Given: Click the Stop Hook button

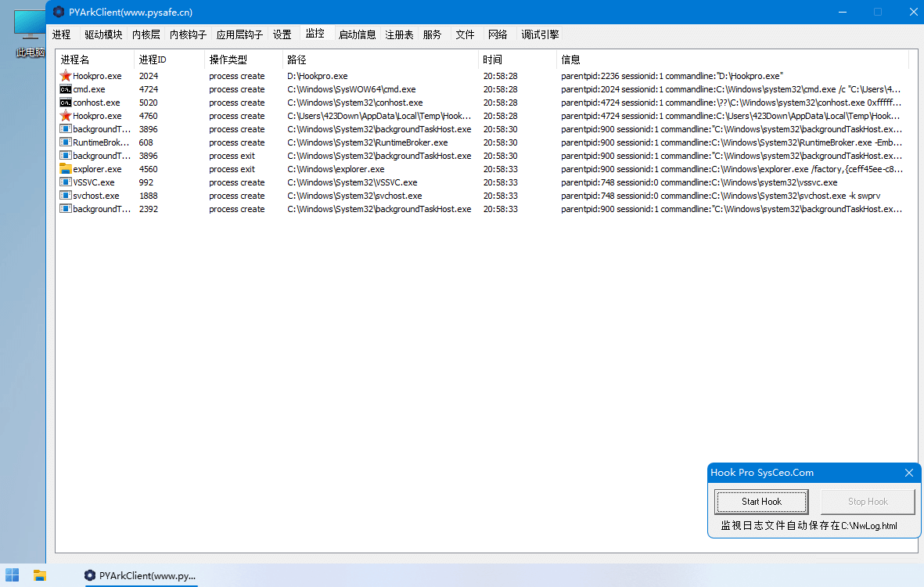Looking at the screenshot, I should (x=868, y=502).
